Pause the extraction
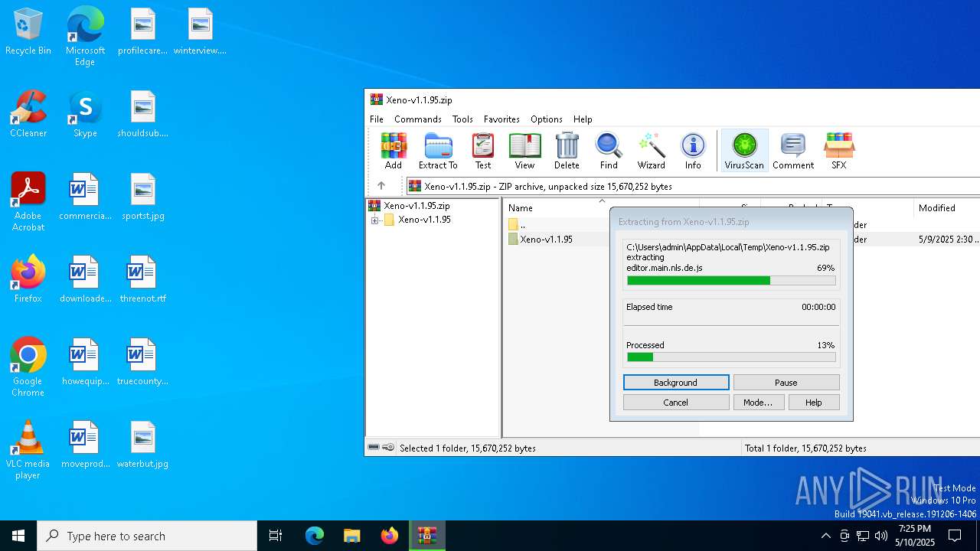 (x=786, y=382)
